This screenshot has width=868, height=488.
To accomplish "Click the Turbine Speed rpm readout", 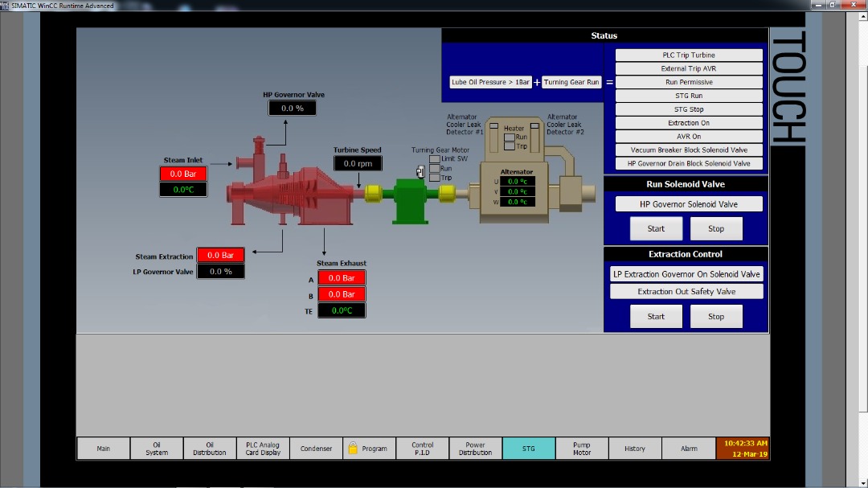I will tap(358, 164).
